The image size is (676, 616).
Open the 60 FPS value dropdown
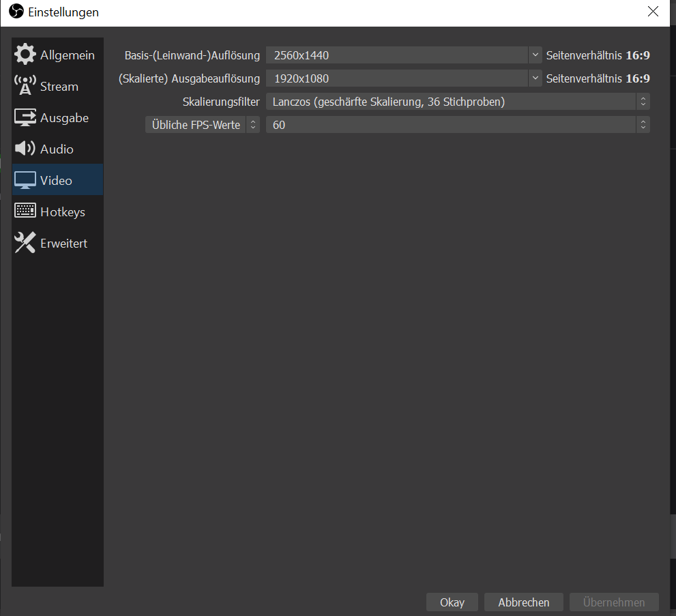click(457, 125)
